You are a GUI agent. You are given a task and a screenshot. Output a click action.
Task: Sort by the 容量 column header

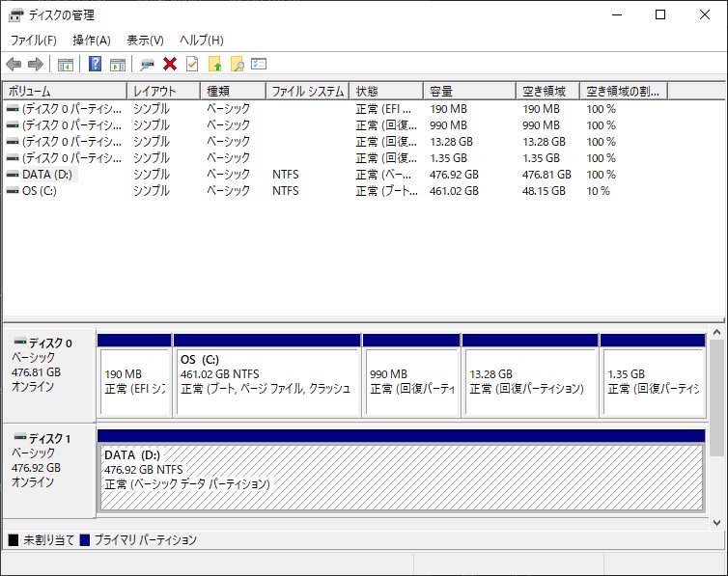[469, 92]
